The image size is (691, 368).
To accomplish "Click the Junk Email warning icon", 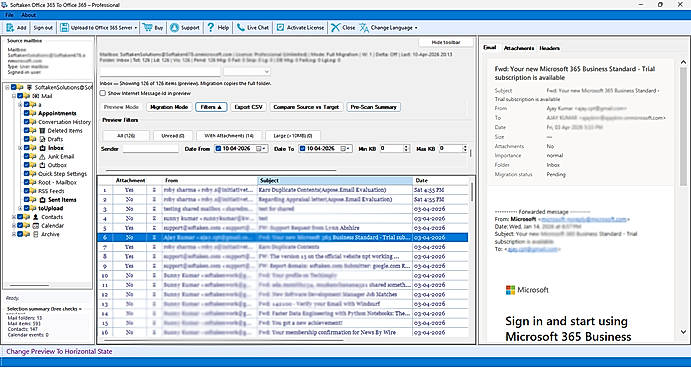I will point(42,156).
